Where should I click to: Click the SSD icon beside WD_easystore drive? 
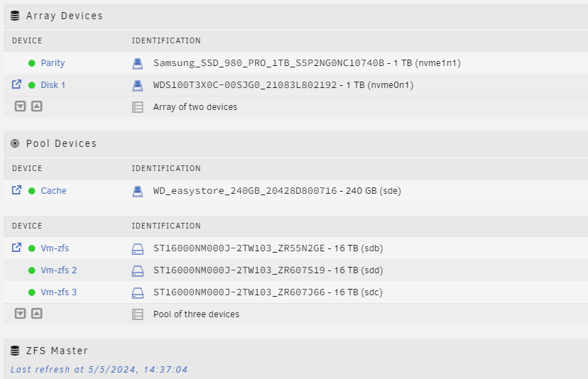[138, 192]
